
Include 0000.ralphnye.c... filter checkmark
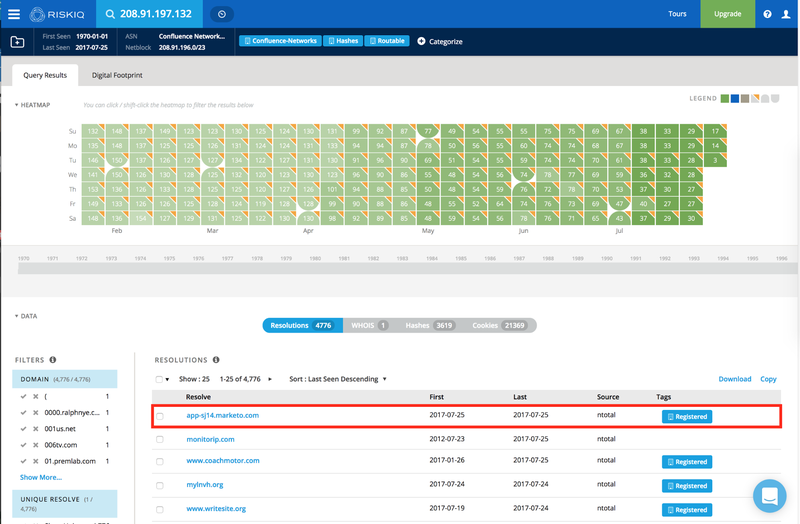point(23,412)
